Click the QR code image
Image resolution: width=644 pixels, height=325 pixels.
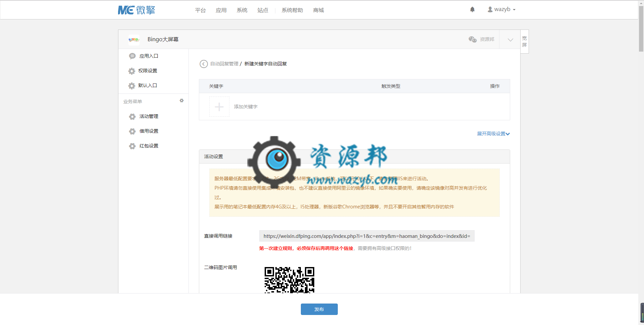tap(289, 280)
